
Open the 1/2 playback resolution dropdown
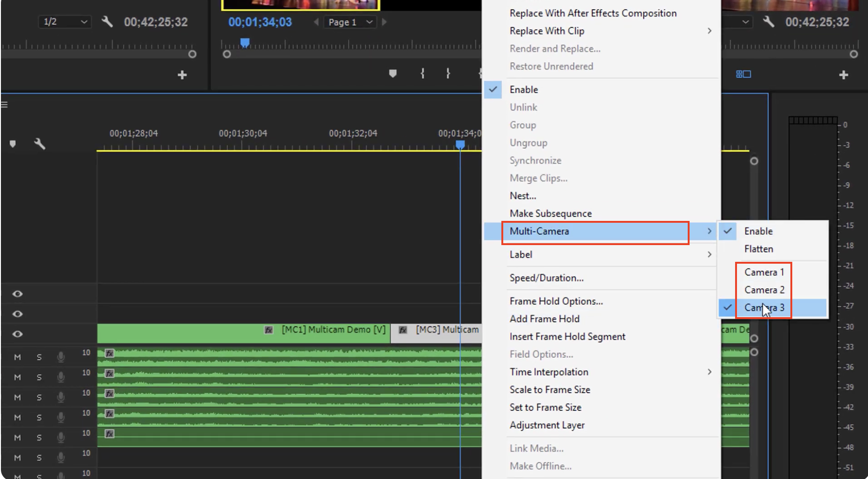(x=65, y=22)
